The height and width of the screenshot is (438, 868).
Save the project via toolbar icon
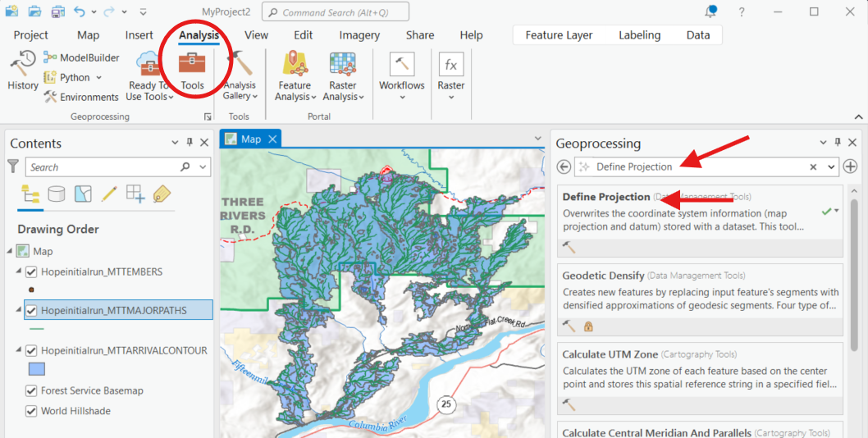point(57,11)
